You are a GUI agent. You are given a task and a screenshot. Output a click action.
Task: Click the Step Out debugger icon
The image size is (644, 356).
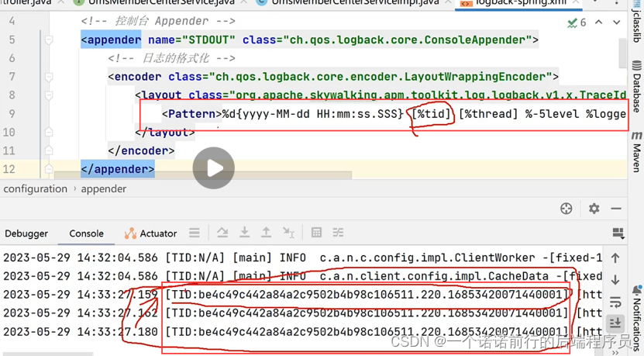[266, 232]
